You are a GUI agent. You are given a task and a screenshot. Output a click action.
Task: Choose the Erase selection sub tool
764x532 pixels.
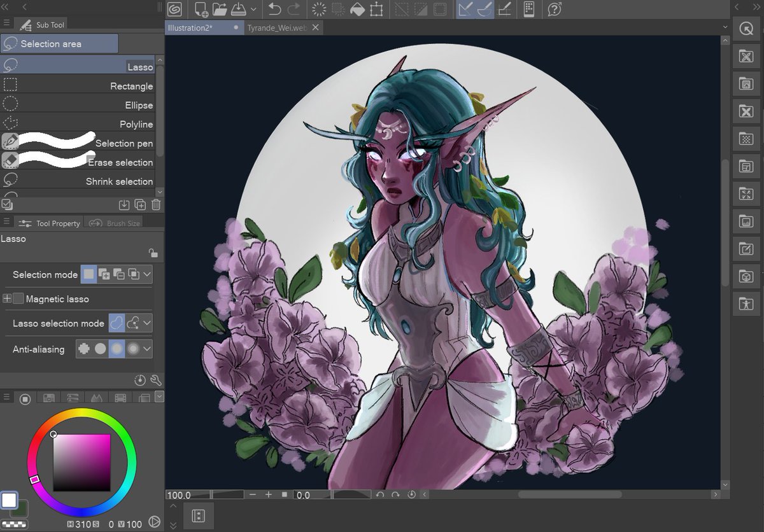click(78, 162)
